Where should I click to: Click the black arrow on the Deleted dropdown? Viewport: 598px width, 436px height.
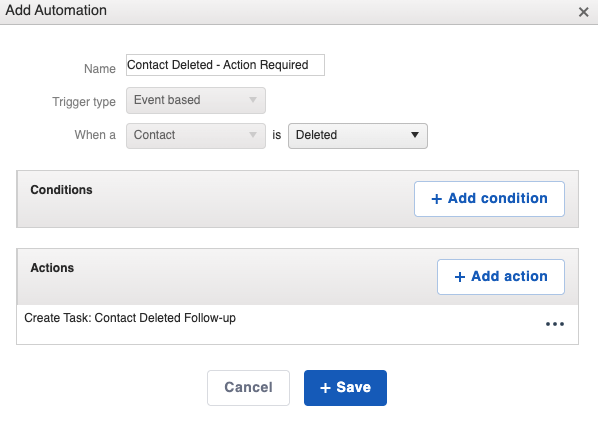click(415, 135)
